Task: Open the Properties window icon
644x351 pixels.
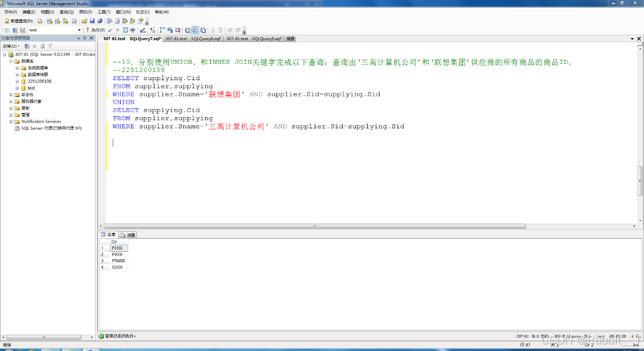Action: coord(141,21)
